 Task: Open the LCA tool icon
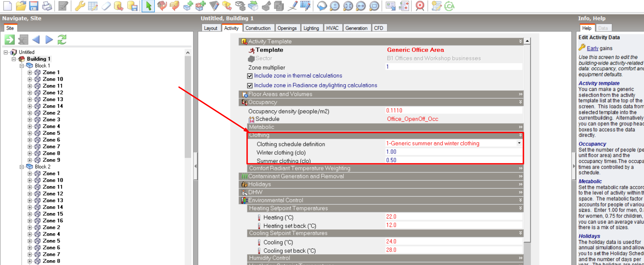click(x=449, y=6)
